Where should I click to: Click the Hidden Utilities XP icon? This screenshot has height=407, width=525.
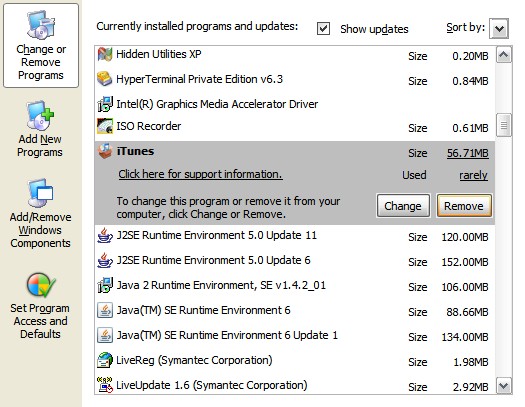pos(105,55)
